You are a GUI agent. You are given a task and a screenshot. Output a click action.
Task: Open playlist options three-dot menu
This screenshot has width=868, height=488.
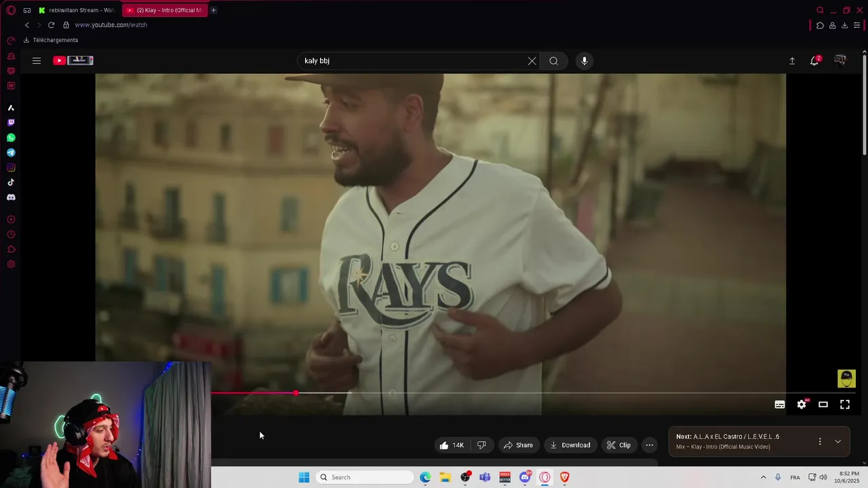coord(820,441)
